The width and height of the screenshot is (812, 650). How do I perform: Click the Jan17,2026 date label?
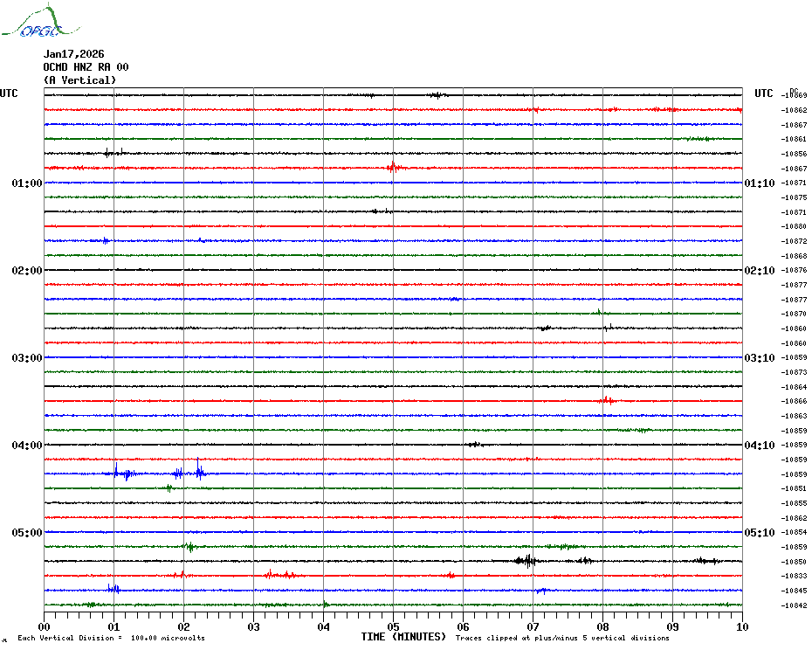tap(73, 54)
